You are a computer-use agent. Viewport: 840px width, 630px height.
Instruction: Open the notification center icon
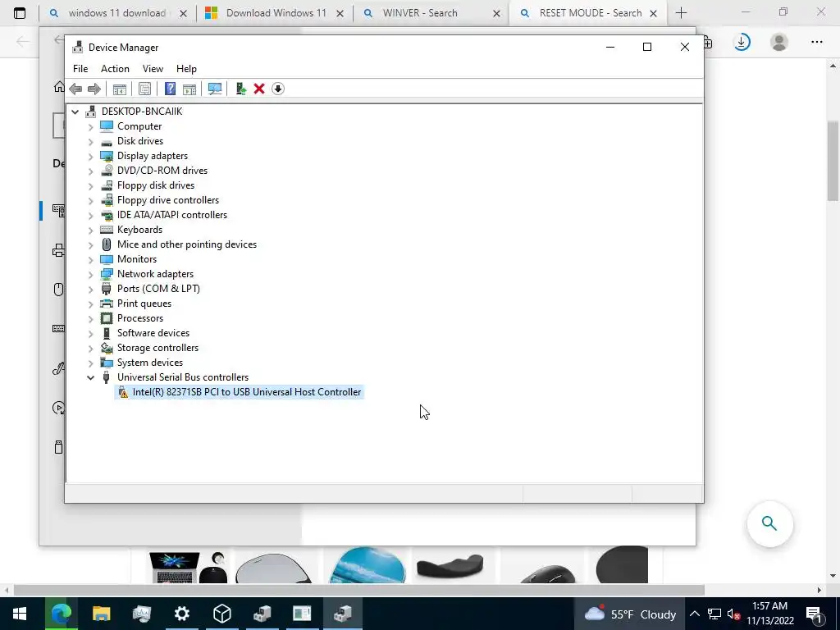point(815,614)
